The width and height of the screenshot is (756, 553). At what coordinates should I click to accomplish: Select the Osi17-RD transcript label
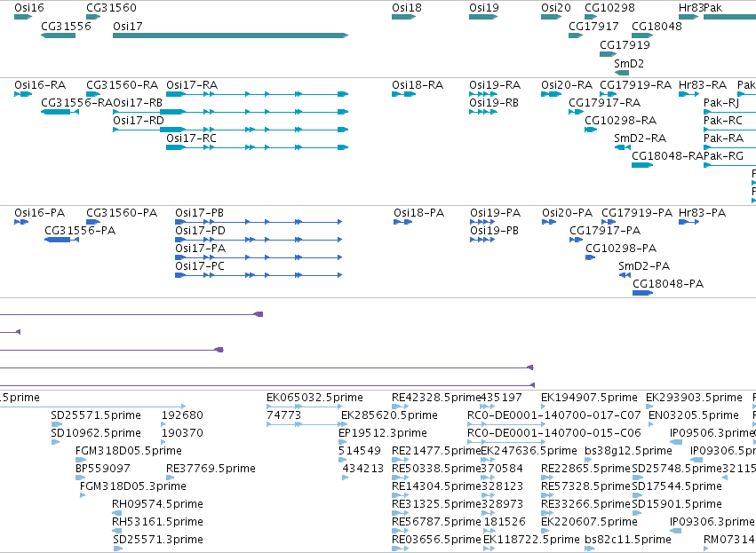pos(139,121)
